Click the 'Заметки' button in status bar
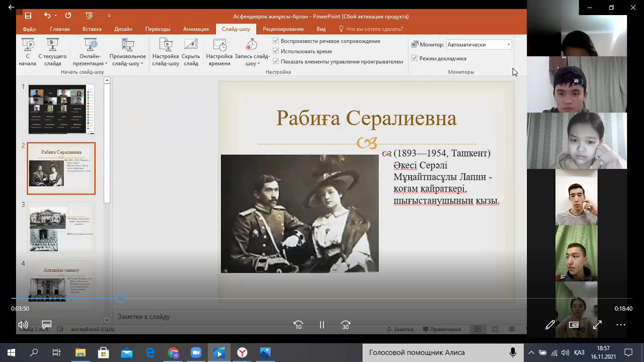This screenshot has height=362, width=644. 400,329
